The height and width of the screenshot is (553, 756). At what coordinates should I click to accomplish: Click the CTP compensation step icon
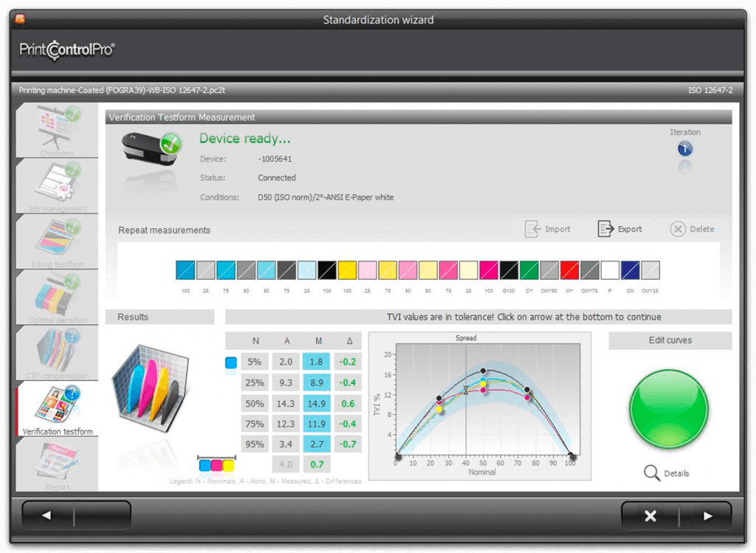point(57,352)
